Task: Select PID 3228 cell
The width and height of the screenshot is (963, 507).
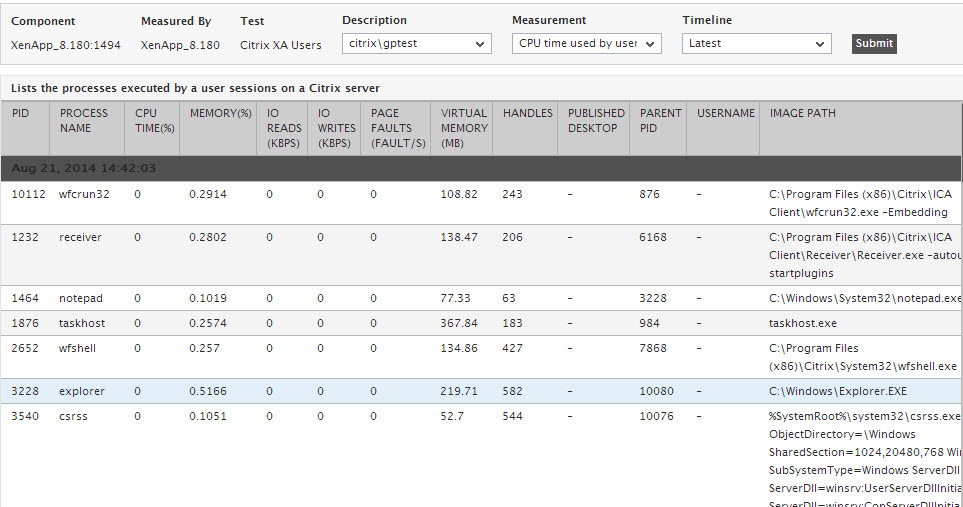Action: (25, 391)
